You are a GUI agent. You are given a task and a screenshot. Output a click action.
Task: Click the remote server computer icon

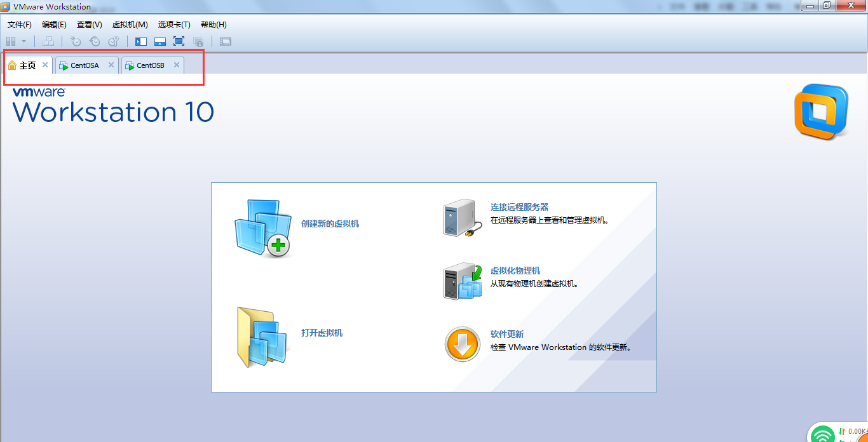[x=462, y=218]
